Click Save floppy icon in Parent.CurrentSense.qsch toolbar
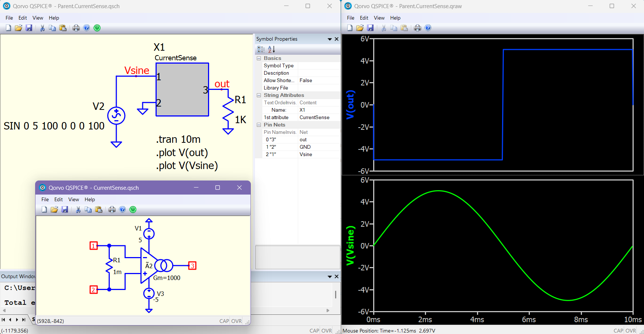 coord(29,28)
